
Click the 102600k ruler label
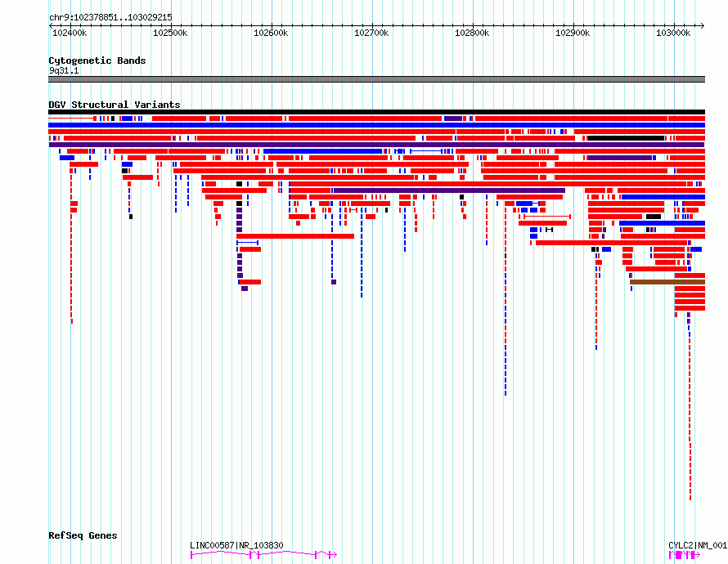(x=271, y=33)
